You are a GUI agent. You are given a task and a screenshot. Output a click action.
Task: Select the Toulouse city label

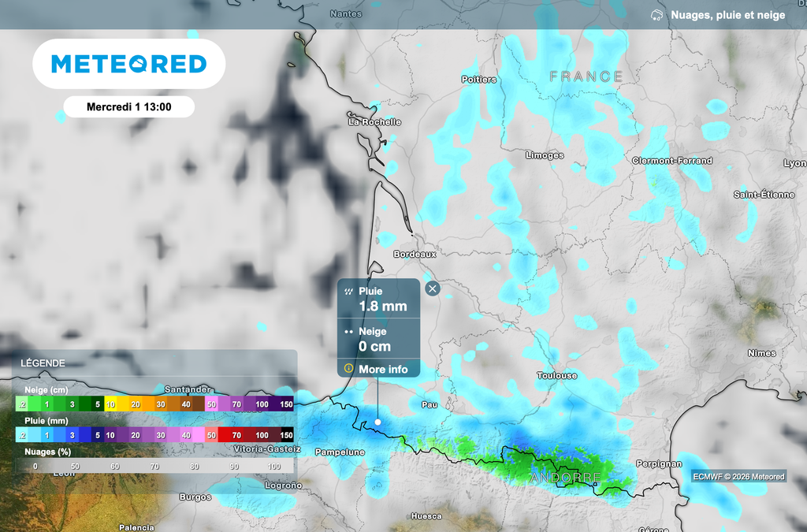point(556,376)
